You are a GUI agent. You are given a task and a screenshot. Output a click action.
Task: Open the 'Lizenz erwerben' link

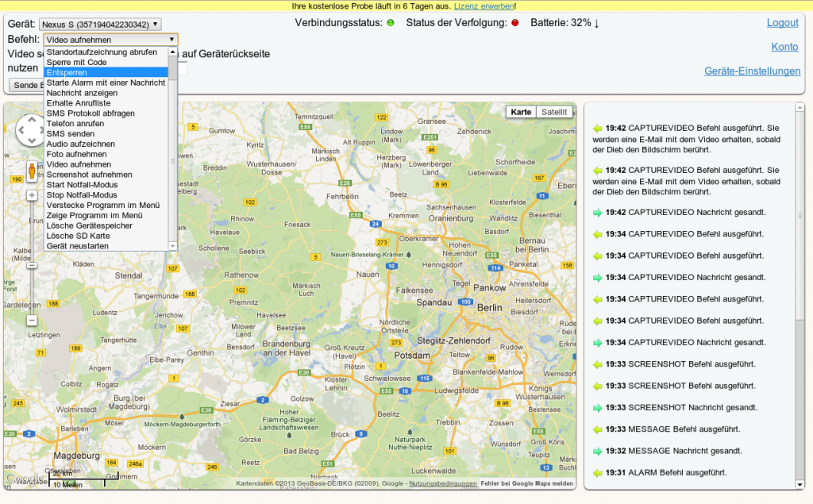tap(484, 6)
